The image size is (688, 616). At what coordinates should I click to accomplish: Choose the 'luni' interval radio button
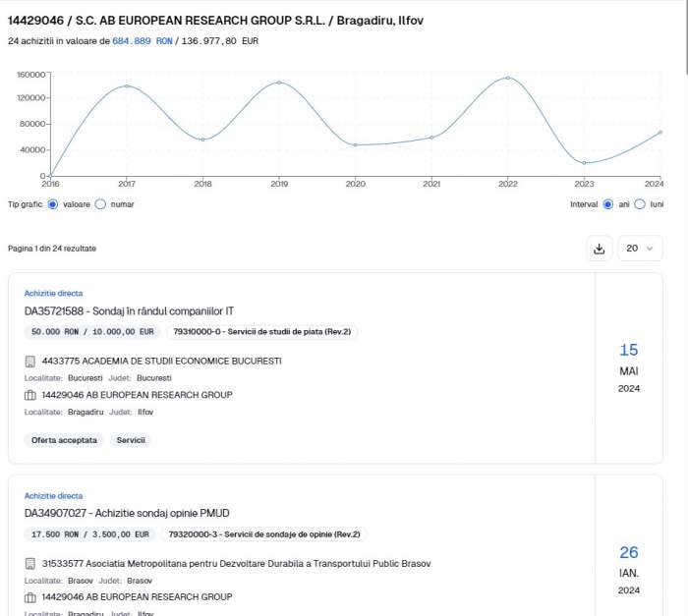[640, 204]
